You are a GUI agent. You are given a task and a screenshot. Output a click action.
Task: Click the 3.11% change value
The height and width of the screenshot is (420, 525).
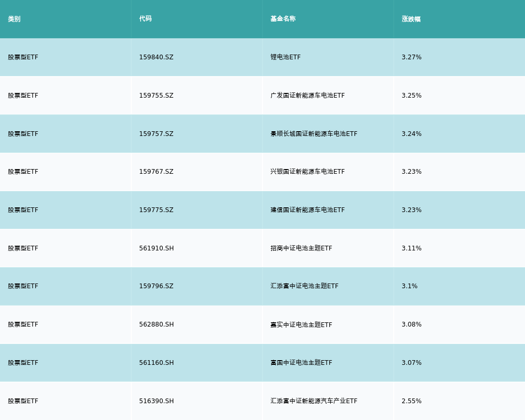(412, 248)
